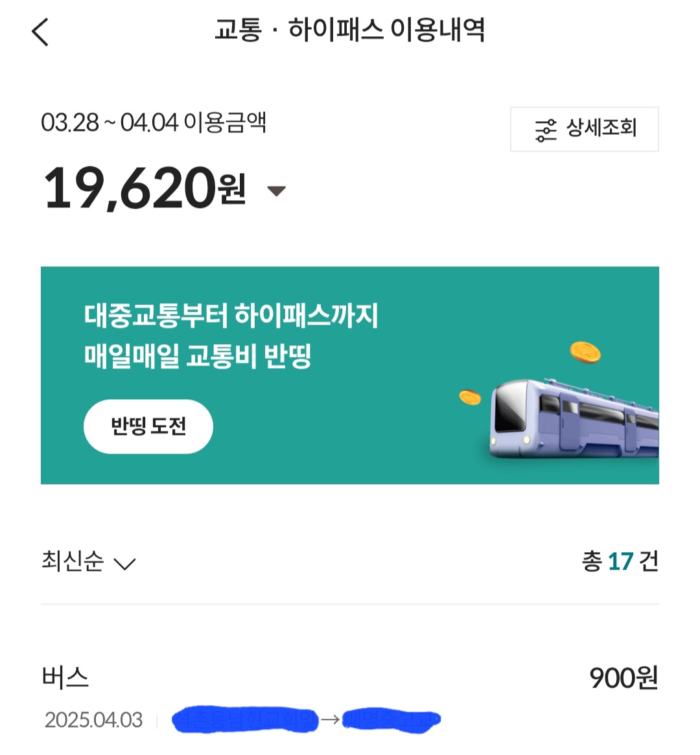Image resolution: width=700 pixels, height=755 pixels.
Task: Tap the route arrow between stops
Action: click(331, 719)
